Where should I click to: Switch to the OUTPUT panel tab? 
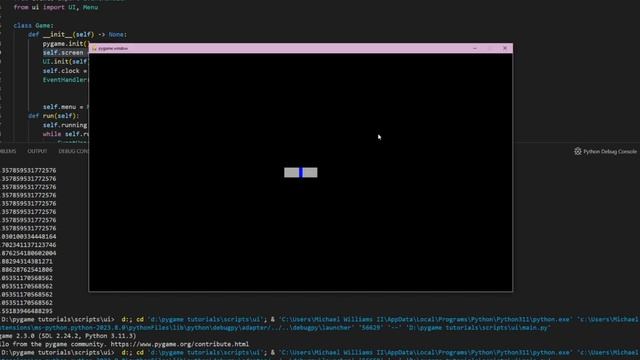point(37,151)
